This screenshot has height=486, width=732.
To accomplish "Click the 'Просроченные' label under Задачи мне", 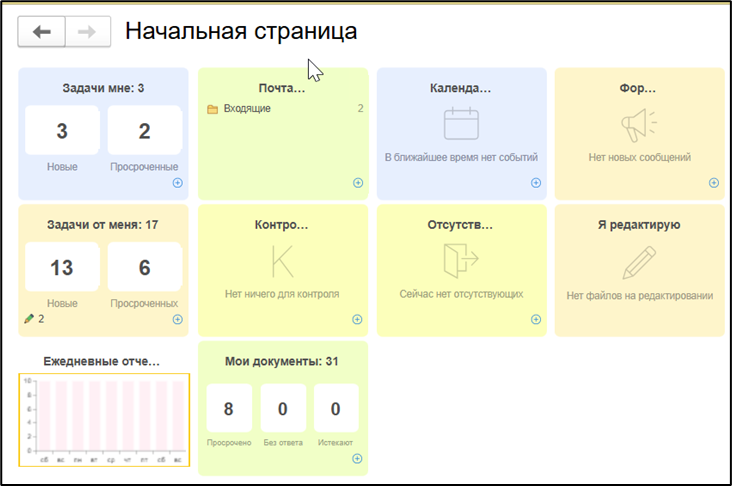I will pyautogui.click(x=144, y=167).
